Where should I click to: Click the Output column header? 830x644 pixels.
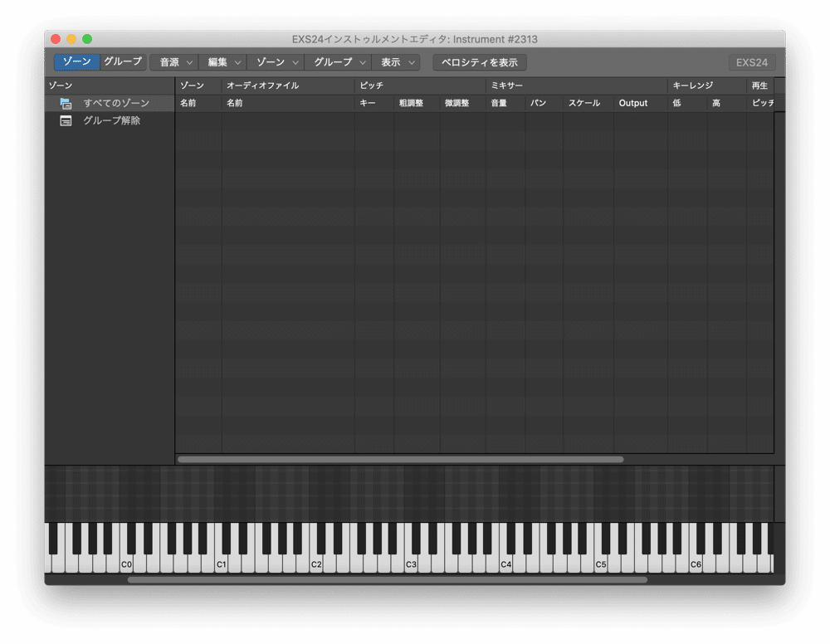[641, 103]
